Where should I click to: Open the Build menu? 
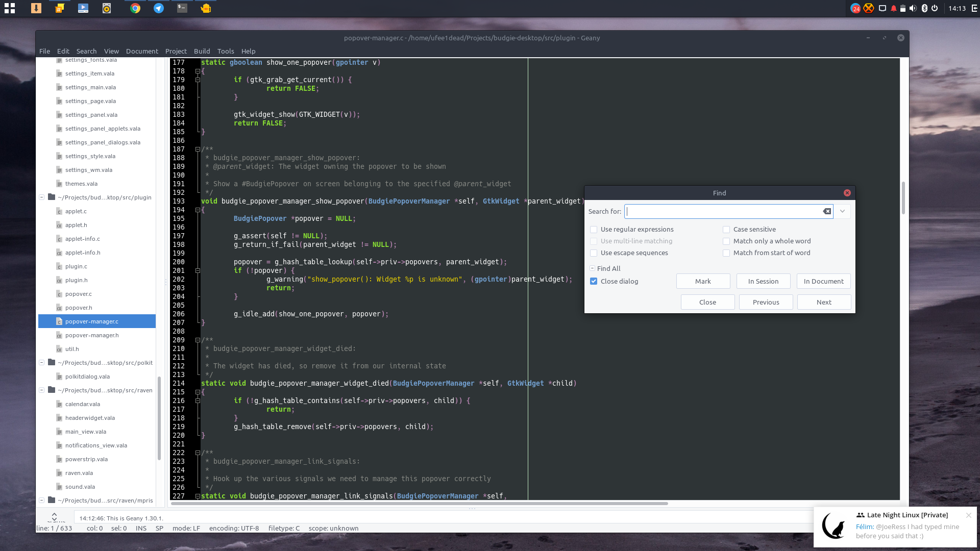[x=202, y=51]
